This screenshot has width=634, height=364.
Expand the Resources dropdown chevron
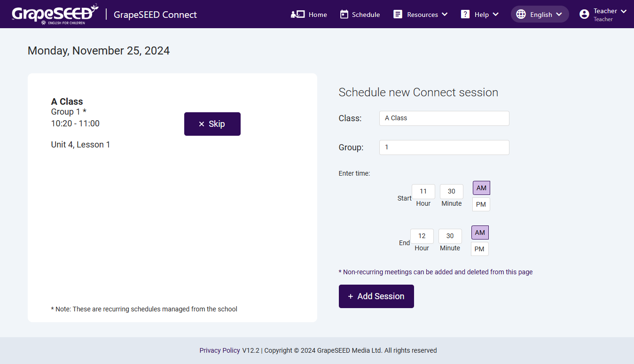coord(445,15)
